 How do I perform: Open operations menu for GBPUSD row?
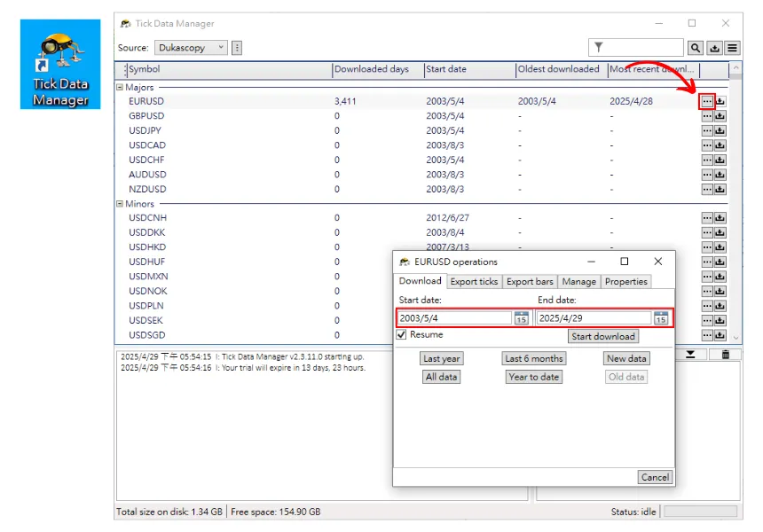click(x=707, y=116)
